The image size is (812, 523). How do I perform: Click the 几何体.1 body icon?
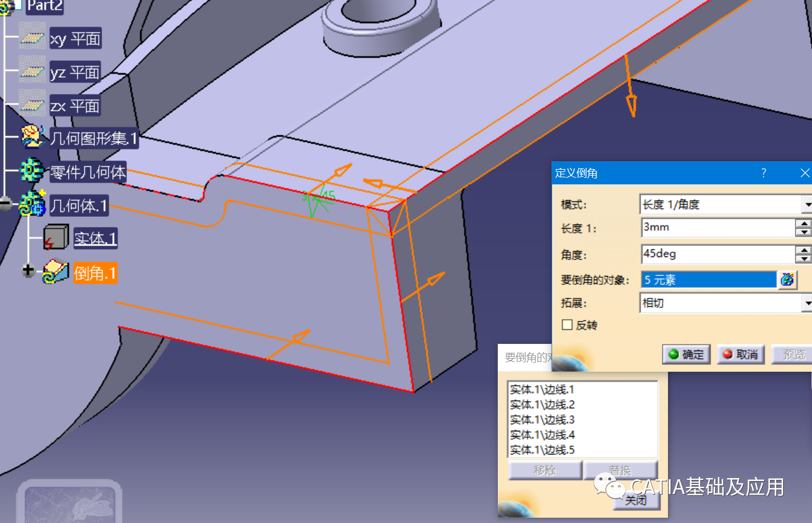click(x=32, y=204)
